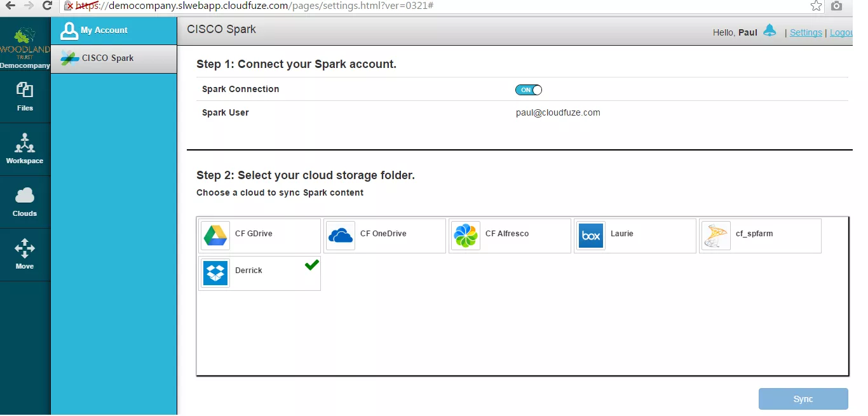This screenshot has width=868, height=416.
Task: Click the CISCO Spark logo icon
Action: (x=69, y=58)
